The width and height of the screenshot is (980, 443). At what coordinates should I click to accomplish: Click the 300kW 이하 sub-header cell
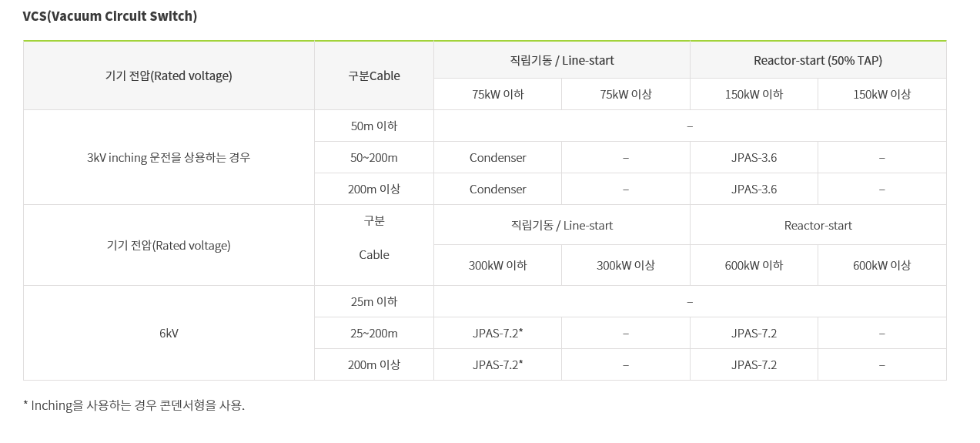coord(497,265)
